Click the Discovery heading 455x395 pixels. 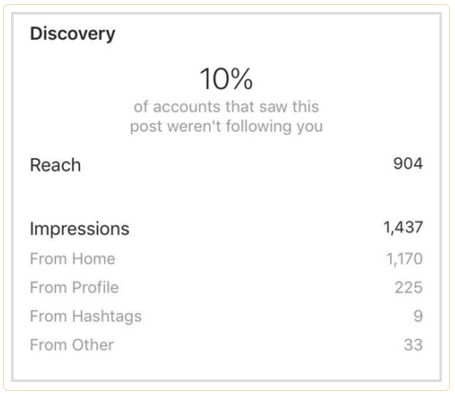[x=73, y=34]
